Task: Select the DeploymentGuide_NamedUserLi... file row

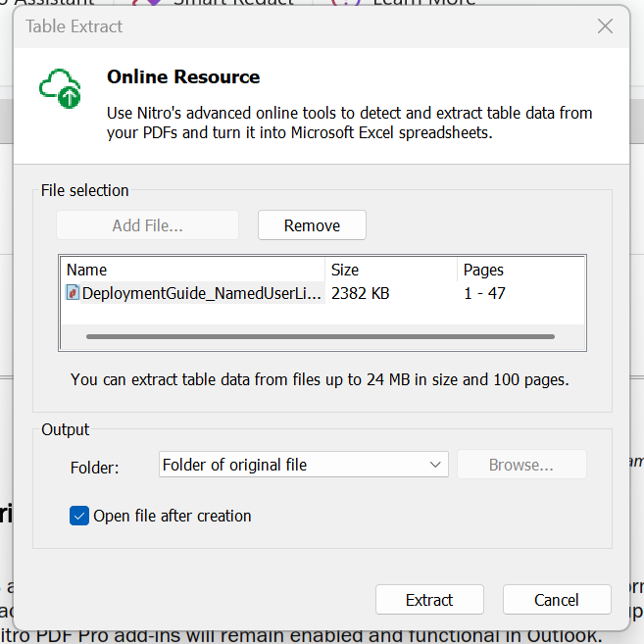Action: (323, 293)
